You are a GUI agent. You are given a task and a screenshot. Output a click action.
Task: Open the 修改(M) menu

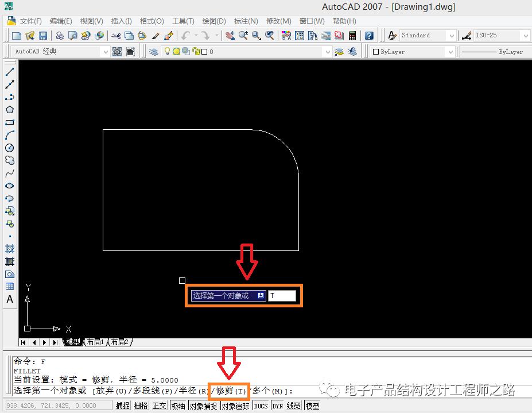pos(278,21)
